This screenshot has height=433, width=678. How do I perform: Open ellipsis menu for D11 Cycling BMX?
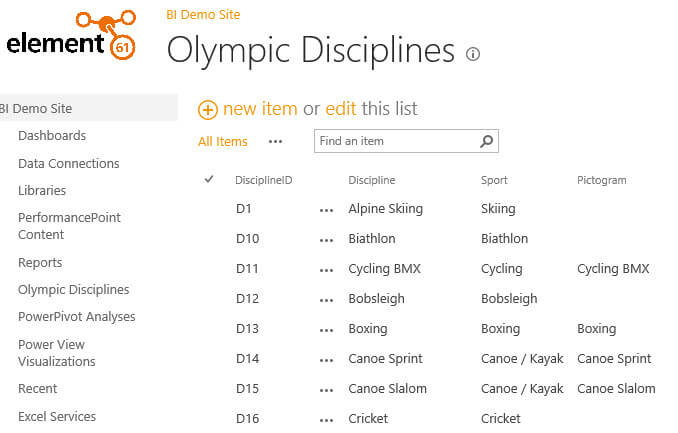(x=326, y=271)
